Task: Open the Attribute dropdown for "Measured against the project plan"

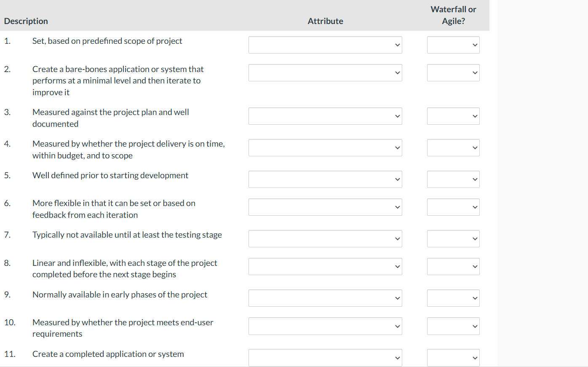Action: pos(325,116)
